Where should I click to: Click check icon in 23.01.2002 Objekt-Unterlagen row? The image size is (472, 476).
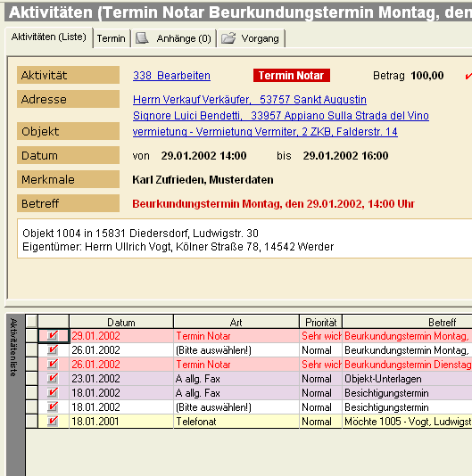pyautogui.click(x=53, y=379)
